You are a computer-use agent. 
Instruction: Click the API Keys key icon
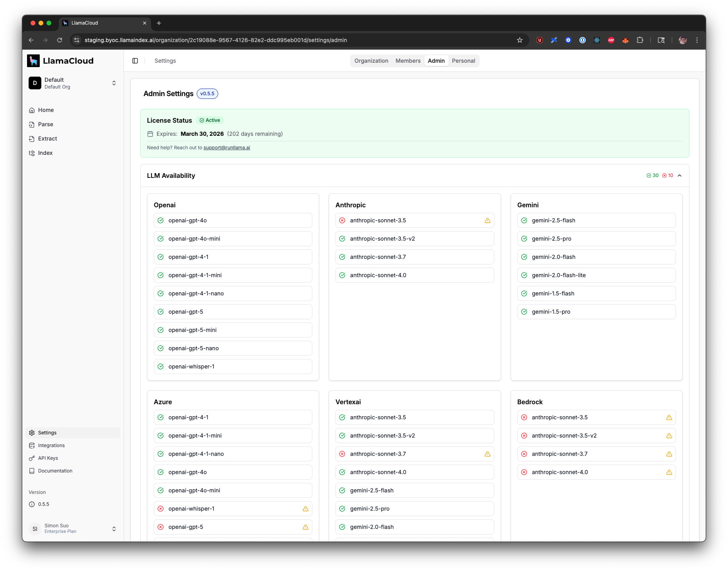(x=32, y=458)
